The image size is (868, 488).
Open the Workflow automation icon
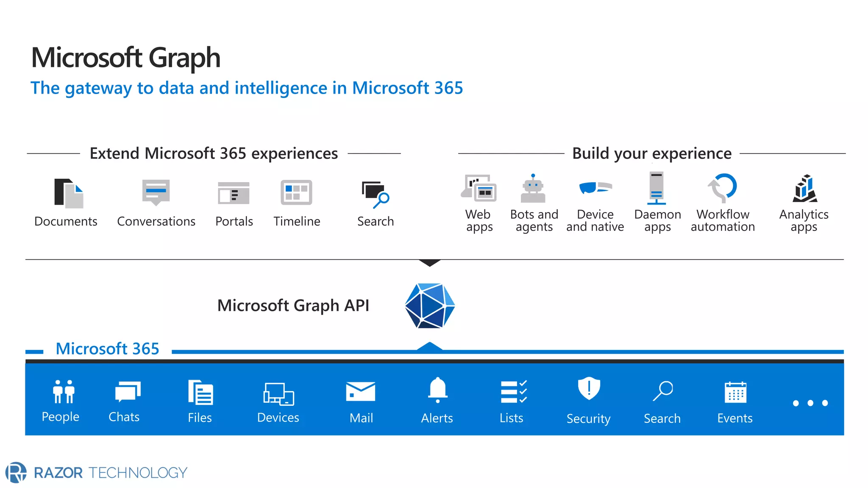coord(723,188)
